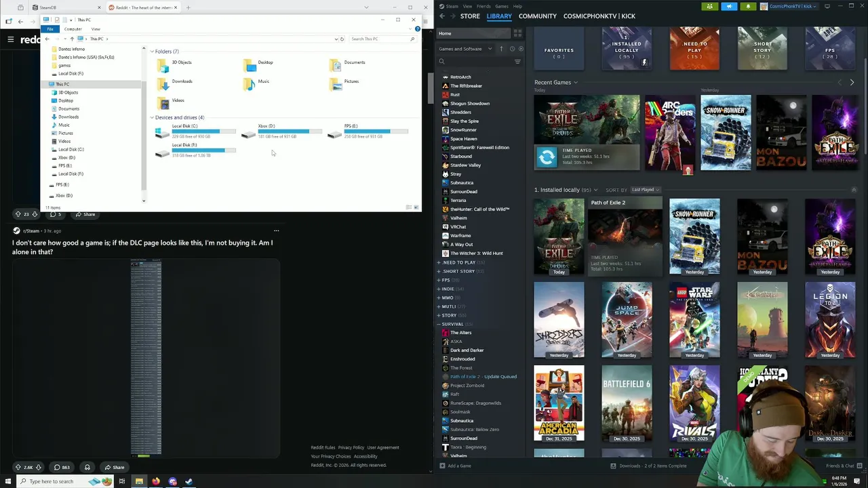
Task: Open Music folder in This PC
Action: (x=257, y=83)
